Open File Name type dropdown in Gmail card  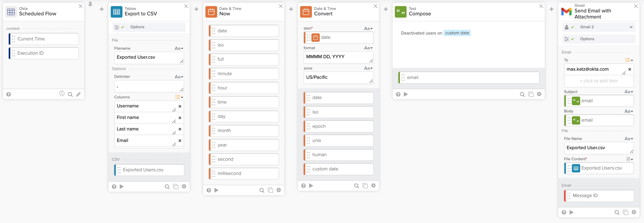[x=629, y=139]
